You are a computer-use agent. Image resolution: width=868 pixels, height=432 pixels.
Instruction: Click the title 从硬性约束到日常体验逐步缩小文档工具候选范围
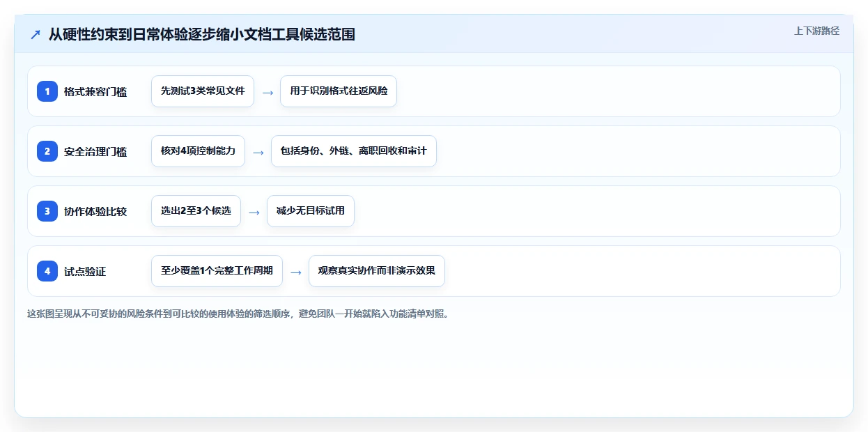pos(201,34)
